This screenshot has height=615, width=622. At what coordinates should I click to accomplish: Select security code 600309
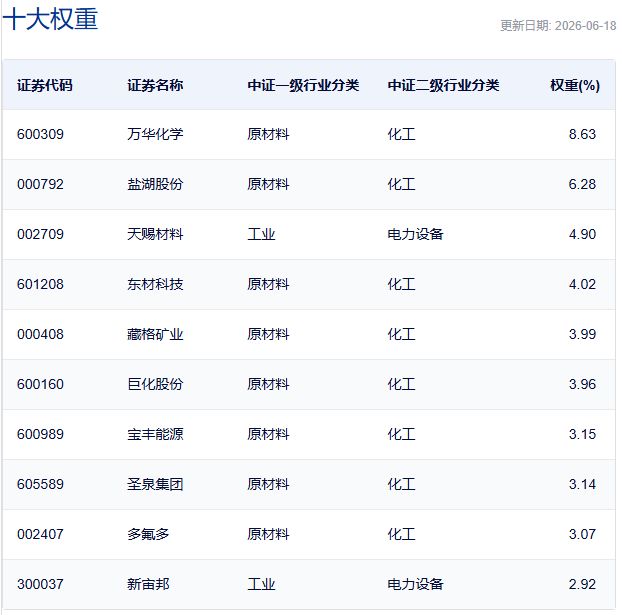(x=40, y=134)
